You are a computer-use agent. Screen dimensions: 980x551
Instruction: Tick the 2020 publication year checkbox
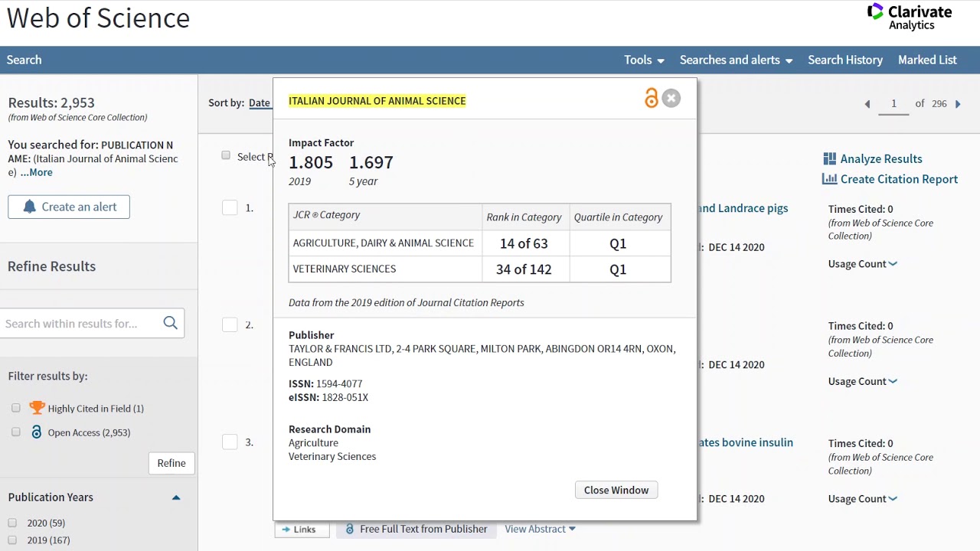click(12, 523)
